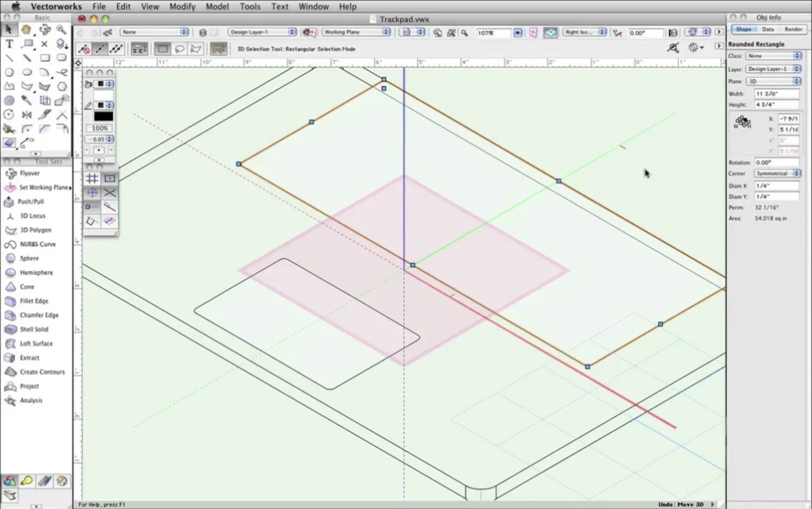Choose the NURBS Curve tool
Viewport: 812px width, 509px height.
[37, 244]
